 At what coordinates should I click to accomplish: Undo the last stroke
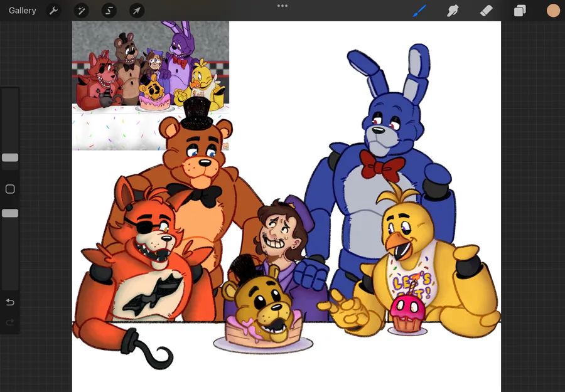10,302
